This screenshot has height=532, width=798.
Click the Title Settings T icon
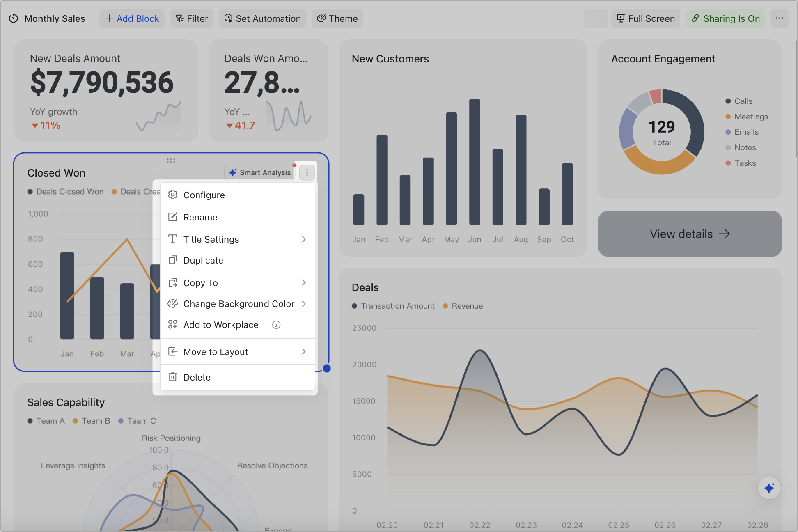(x=173, y=239)
